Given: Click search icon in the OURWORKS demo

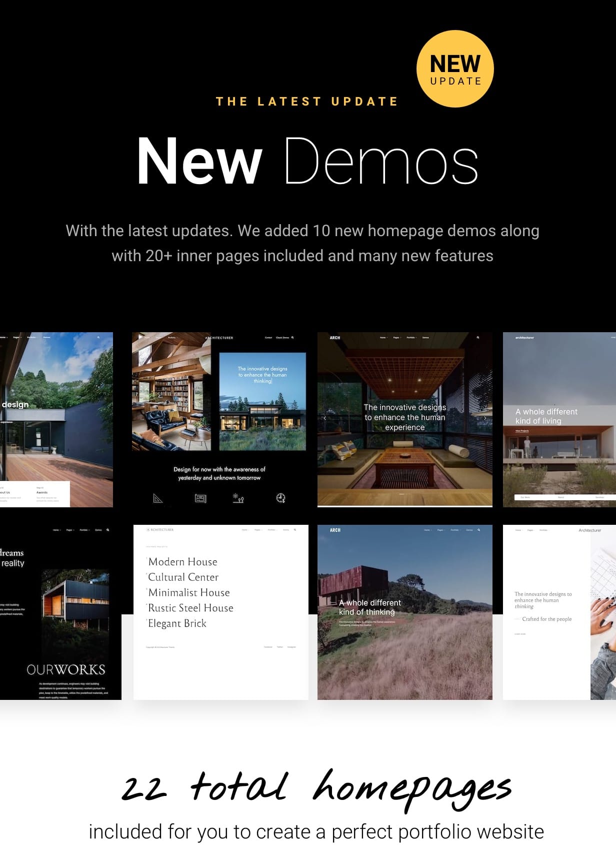Looking at the screenshot, I should pos(107,530).
